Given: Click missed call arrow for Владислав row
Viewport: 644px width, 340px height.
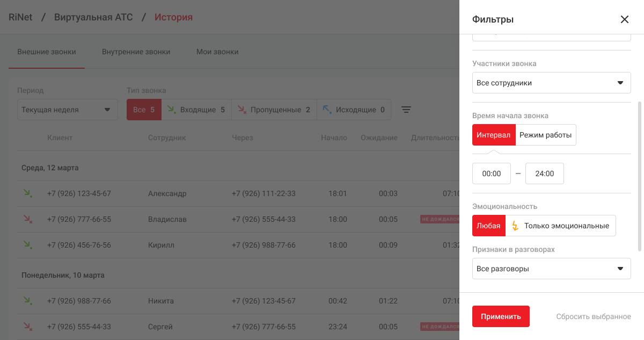Looking at the screenshot, I should pos(27,219).
